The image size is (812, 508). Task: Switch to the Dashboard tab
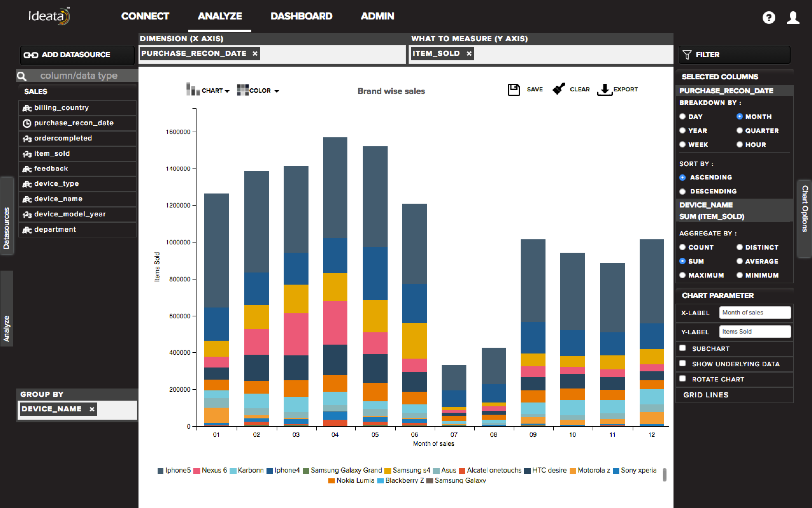[x=302, y=16]
